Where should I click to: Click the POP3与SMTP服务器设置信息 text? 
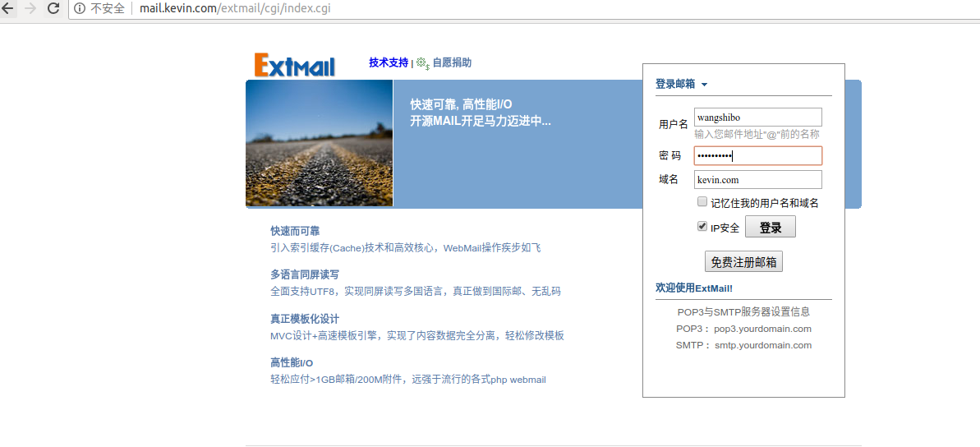743,312
